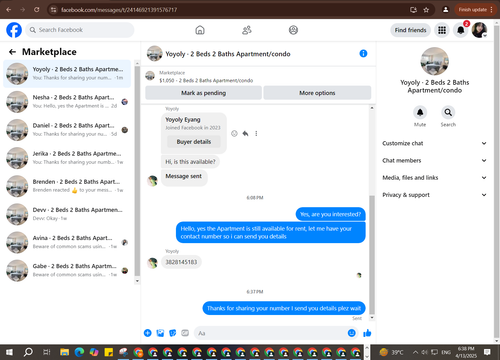Click More options button
The width and height of the screenshot is (500, 360).
click(317, 93)
